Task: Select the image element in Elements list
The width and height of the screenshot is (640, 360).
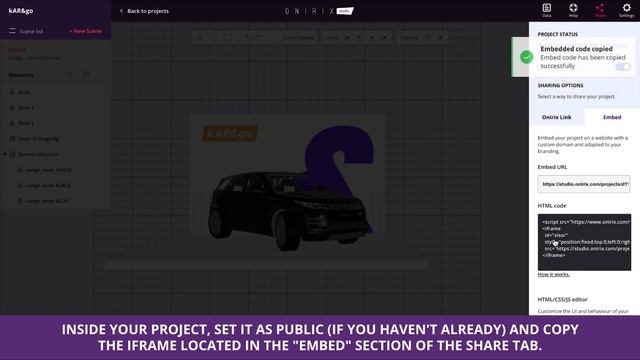Action: pyautogui.click(x=38, y=139)
